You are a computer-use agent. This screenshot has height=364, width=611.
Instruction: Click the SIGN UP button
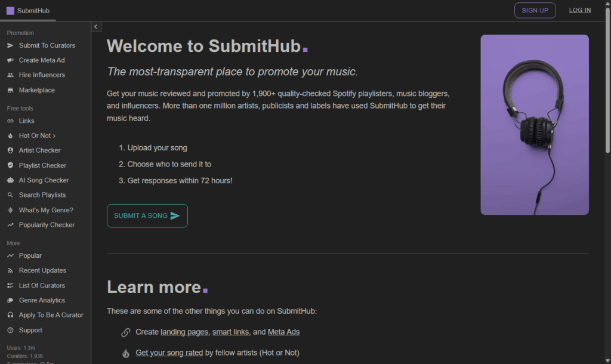pos(535,11)
